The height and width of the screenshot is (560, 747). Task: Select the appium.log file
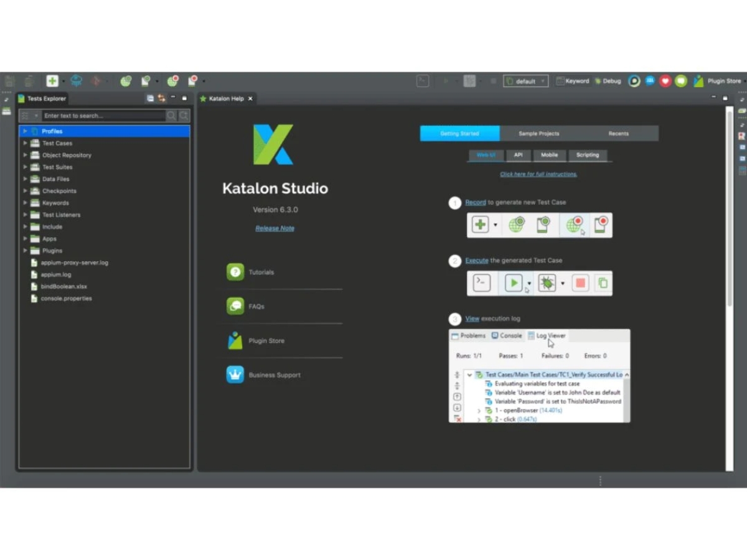(x=55, y=274)
